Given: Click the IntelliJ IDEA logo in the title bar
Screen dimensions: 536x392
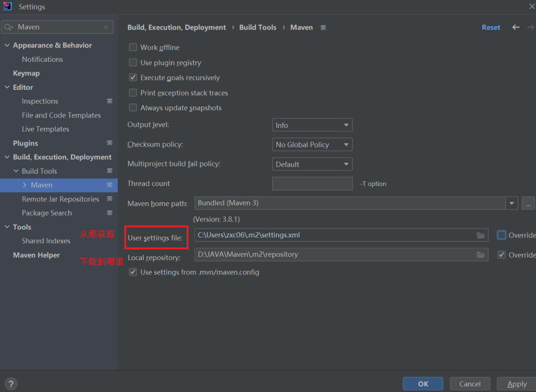Looking at the screenshot, I should [x=8, y=6].
